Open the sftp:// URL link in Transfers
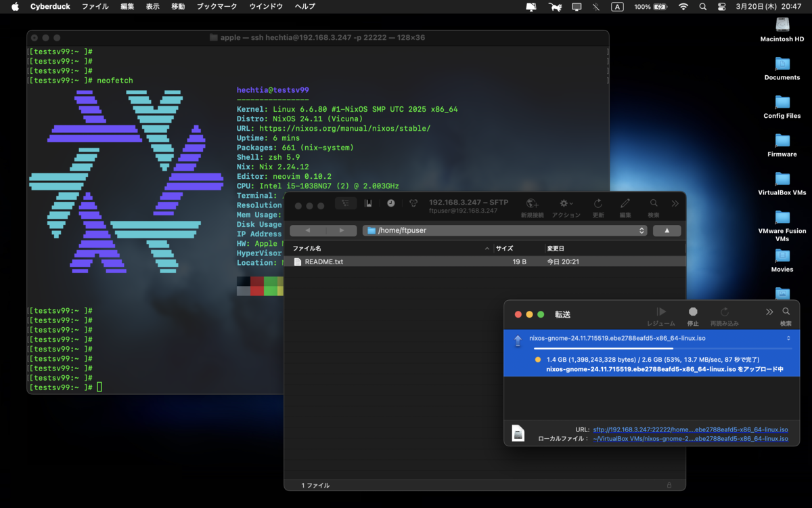812x508 pixels. tap(690, 429)
